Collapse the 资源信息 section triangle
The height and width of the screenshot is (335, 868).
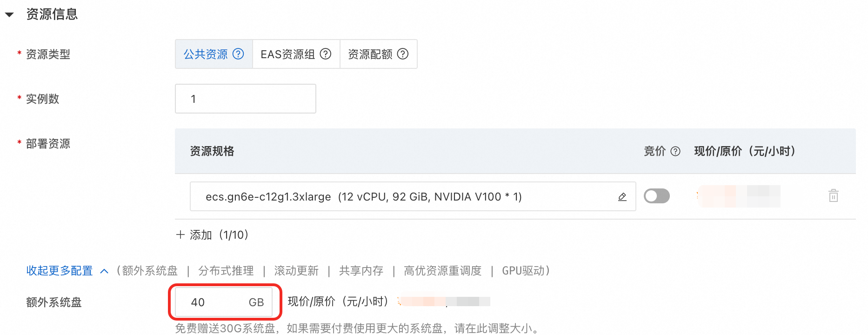tap(9, 15)
